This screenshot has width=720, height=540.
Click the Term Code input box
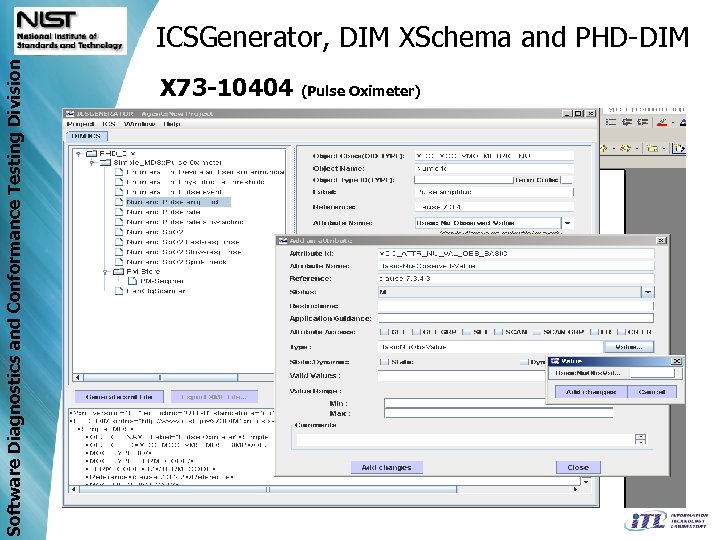pos(568,180)
